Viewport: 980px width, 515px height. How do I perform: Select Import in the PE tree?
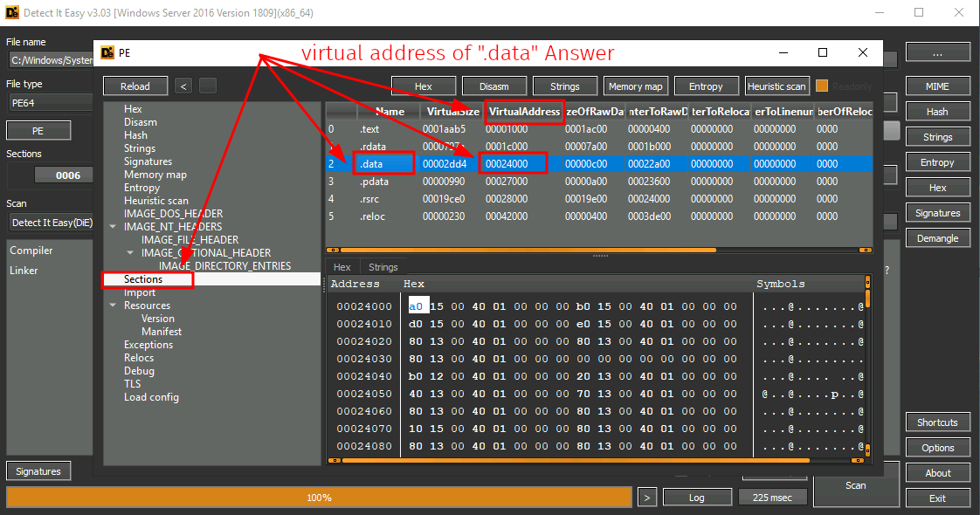point(140,292)
